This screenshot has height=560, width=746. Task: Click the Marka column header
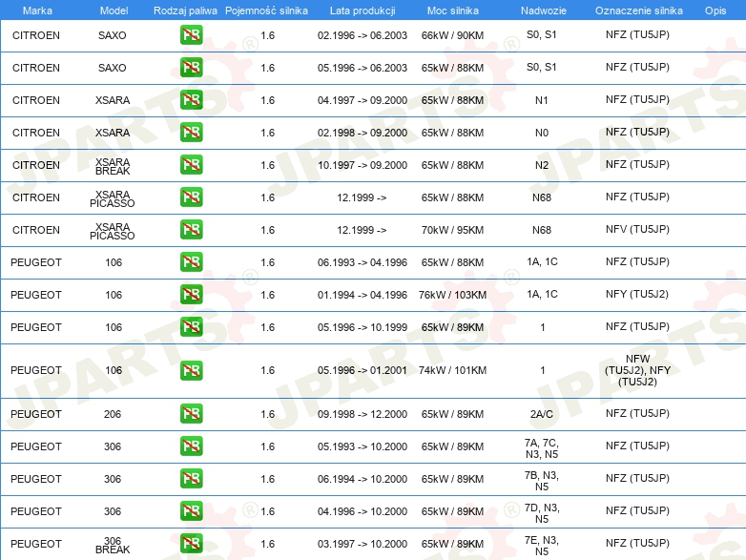pos(37,10)
